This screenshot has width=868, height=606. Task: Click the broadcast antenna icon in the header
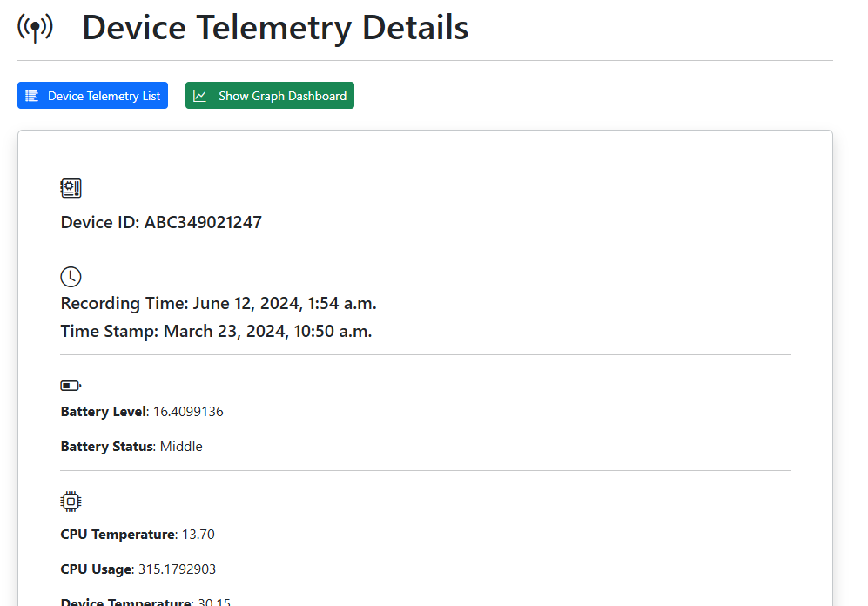click(x=35, y=28)
